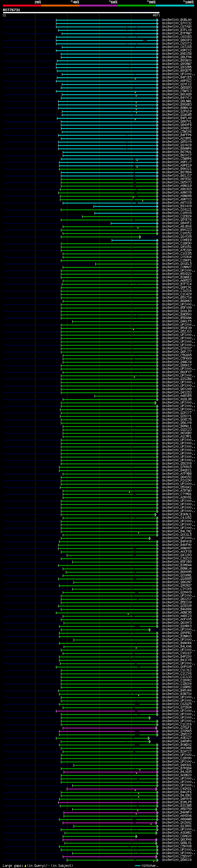The height and width of the screenshot is (868, 197).
Task: Select hit label UniRef100_C5WMP6
Action: pos(177,159)
